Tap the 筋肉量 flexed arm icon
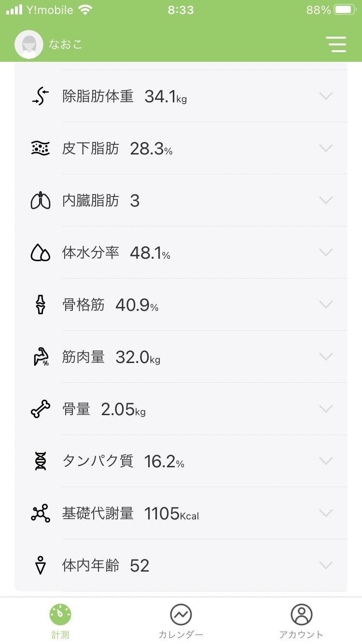 click(41, 357)
